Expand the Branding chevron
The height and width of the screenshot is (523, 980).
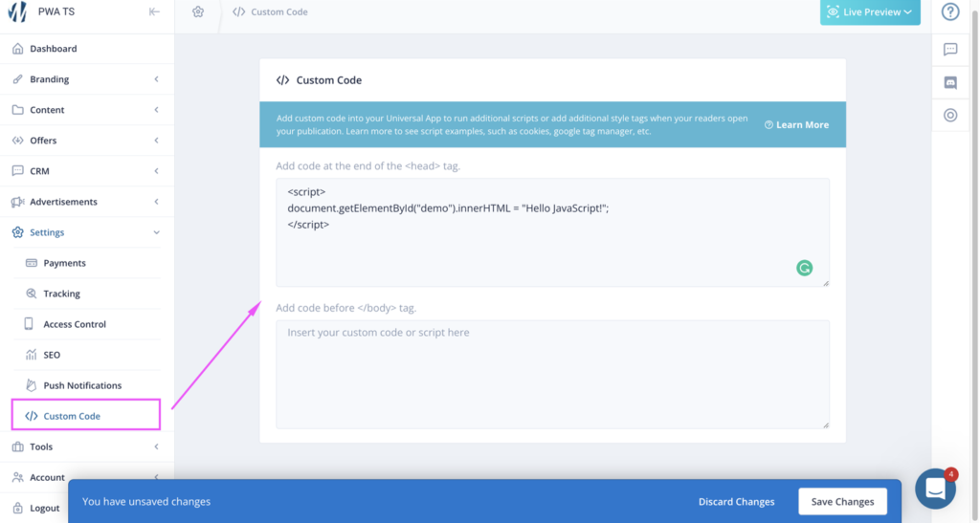click(x=156, y=79)
